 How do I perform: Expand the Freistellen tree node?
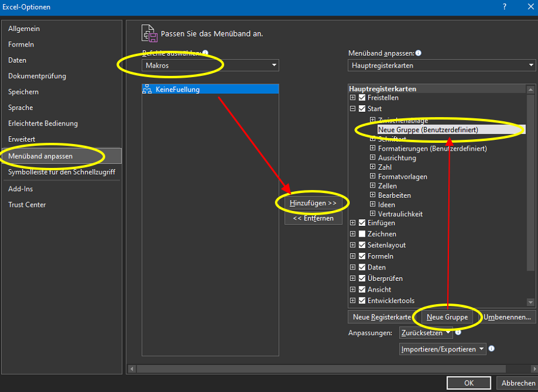click(352, 97)
